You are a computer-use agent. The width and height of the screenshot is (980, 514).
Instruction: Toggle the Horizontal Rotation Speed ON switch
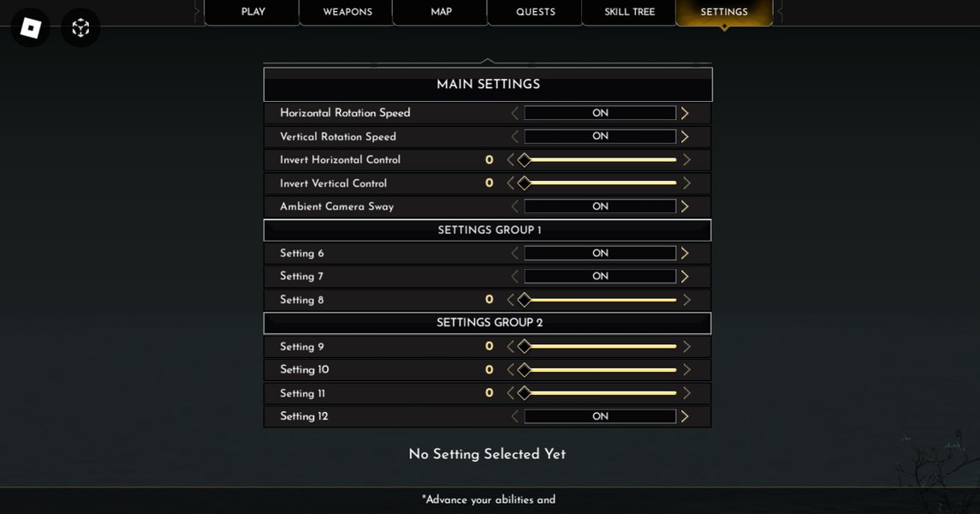click(599, 112)
